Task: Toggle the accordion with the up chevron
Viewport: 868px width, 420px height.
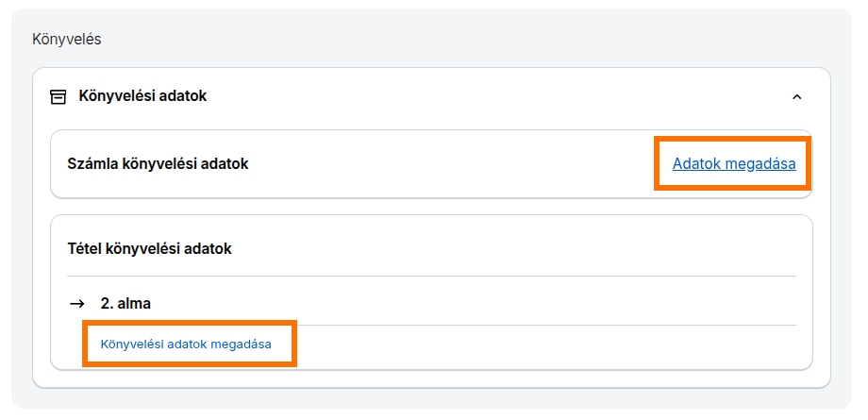Action: tap(796, 97)
